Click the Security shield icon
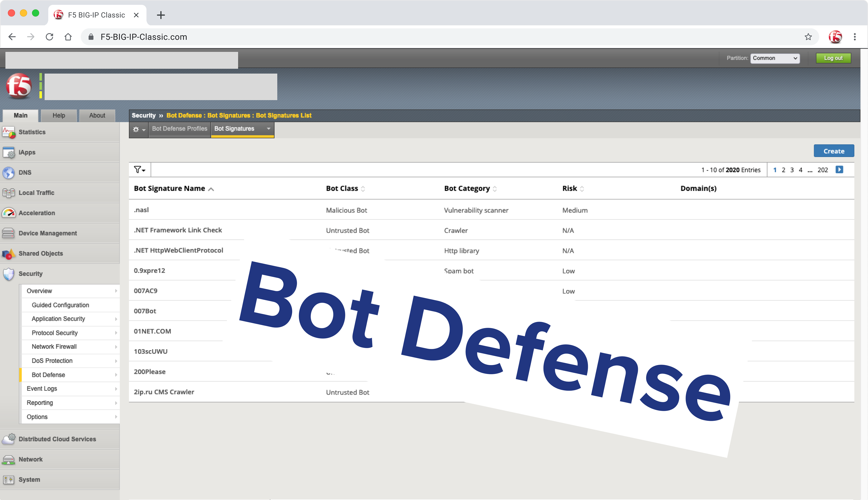This screenshot has height=500, width=868. pyautogui.click(x=9, y=274)
